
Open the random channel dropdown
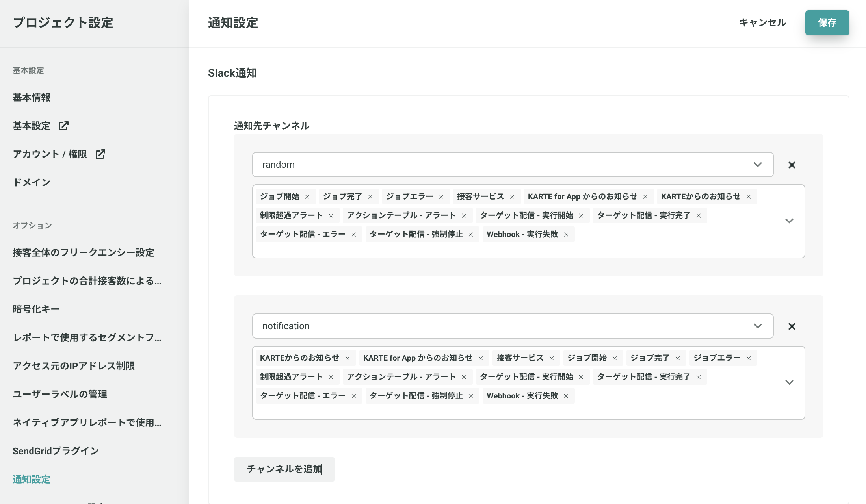tap(513, 165)
